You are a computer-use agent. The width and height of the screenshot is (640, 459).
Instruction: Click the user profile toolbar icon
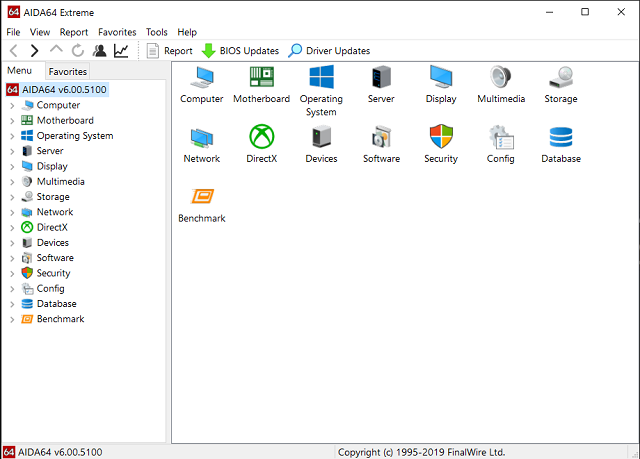(100, 51)
